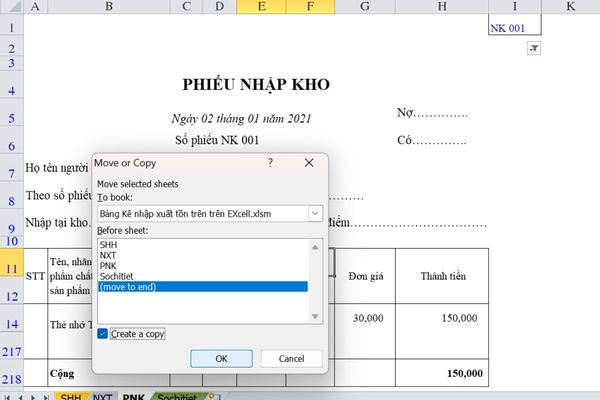Click the Số phiếu NK 001 cell
This screenshot has height=400, width=600.
click(x=217, y=140)
